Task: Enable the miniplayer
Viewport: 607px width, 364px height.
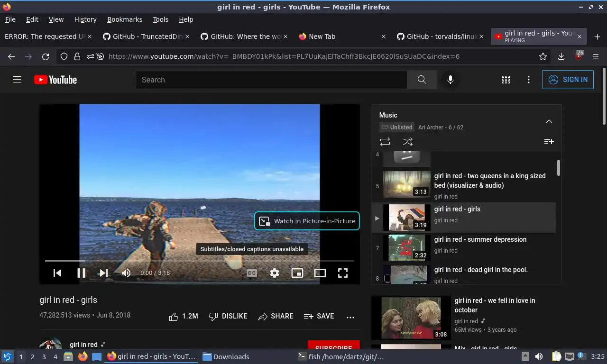Action: click(x=297, y=273)
